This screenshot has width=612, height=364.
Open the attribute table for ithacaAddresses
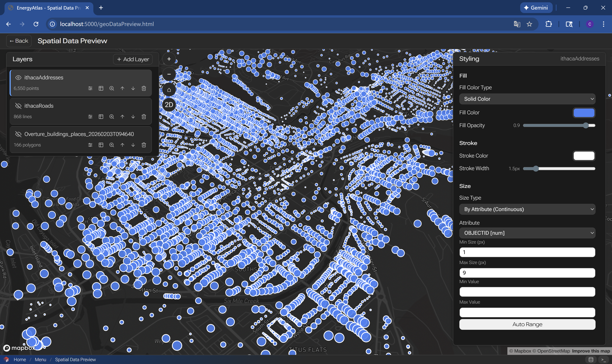tap(101, 88)
